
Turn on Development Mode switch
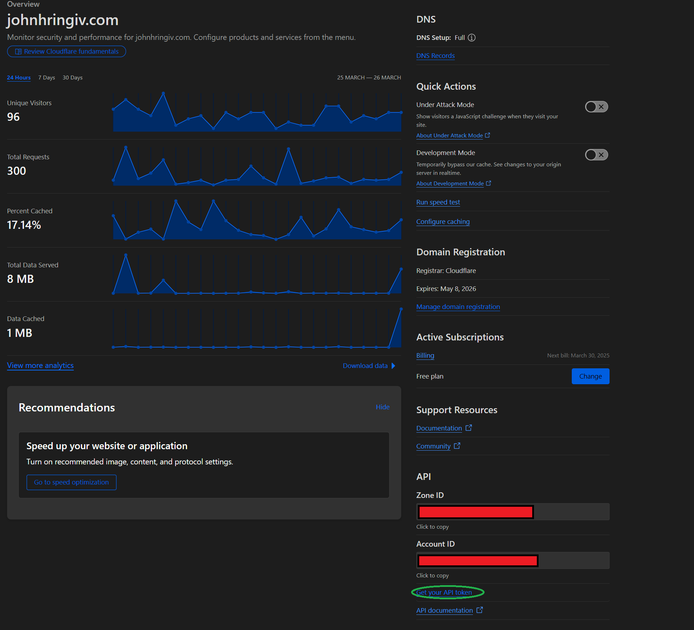pyautogui.click(x=596, y=155)
